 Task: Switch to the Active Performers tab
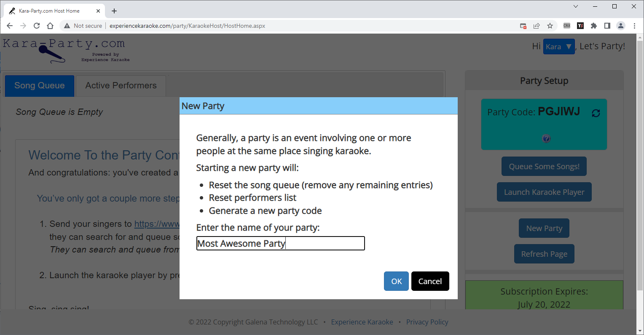click(121, 85)
